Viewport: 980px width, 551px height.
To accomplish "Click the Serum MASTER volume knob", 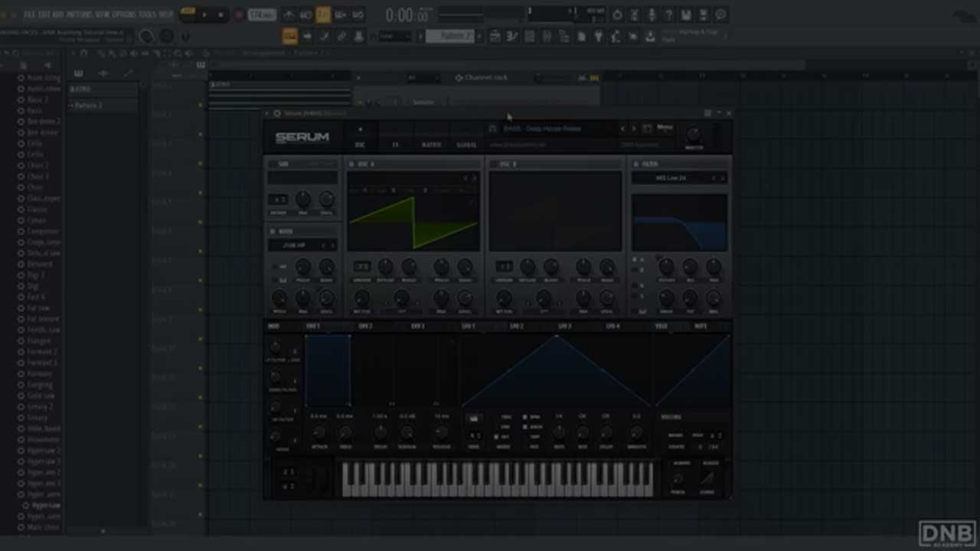I will [694, 134].
